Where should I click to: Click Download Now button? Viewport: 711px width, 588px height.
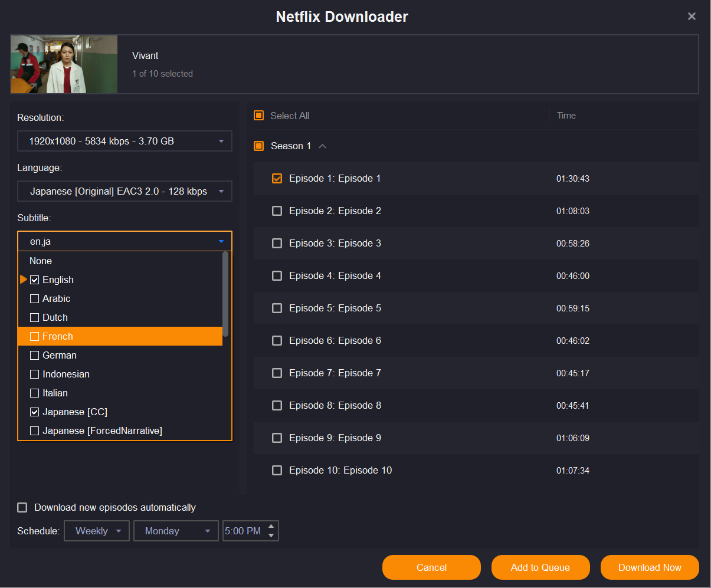[x=650, y=567]
